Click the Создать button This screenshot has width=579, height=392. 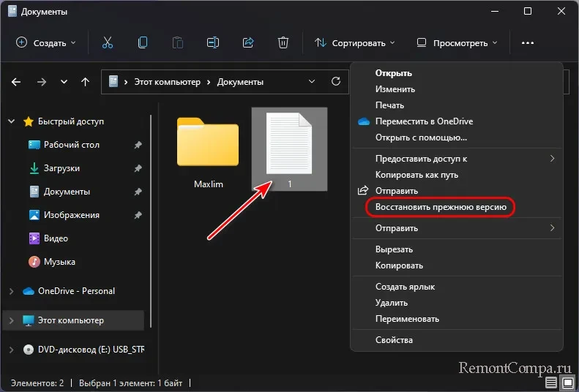tap(45, 43)
